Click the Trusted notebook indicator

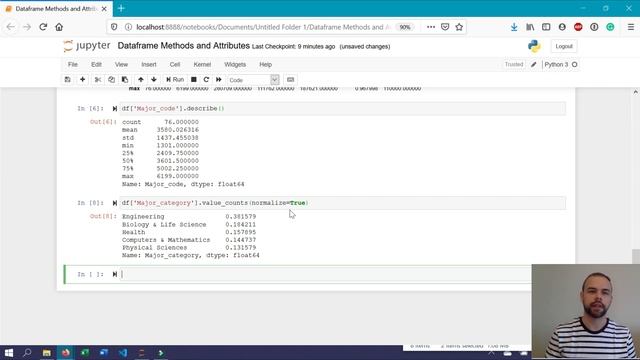point(513,64)
